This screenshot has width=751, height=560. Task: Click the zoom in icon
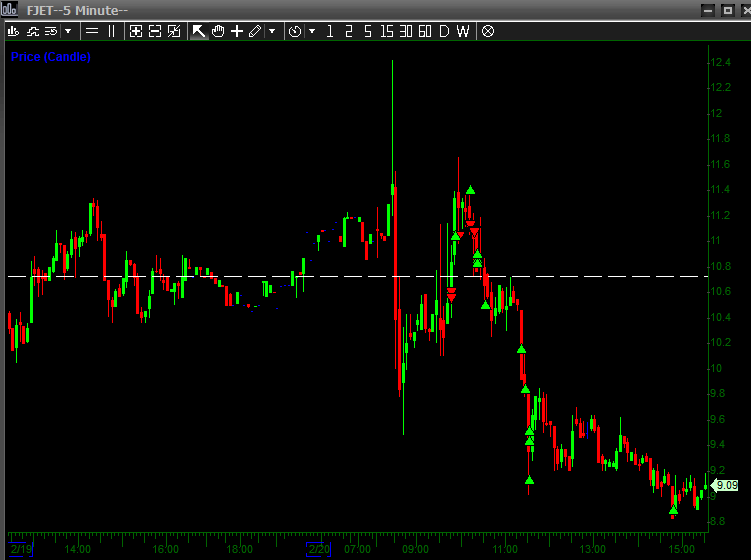coord(136,32)
